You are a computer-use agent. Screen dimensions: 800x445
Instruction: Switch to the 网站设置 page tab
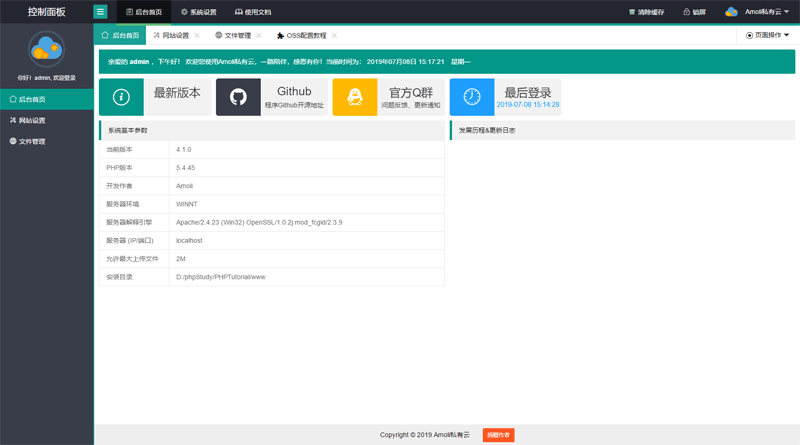pos(171,35)
